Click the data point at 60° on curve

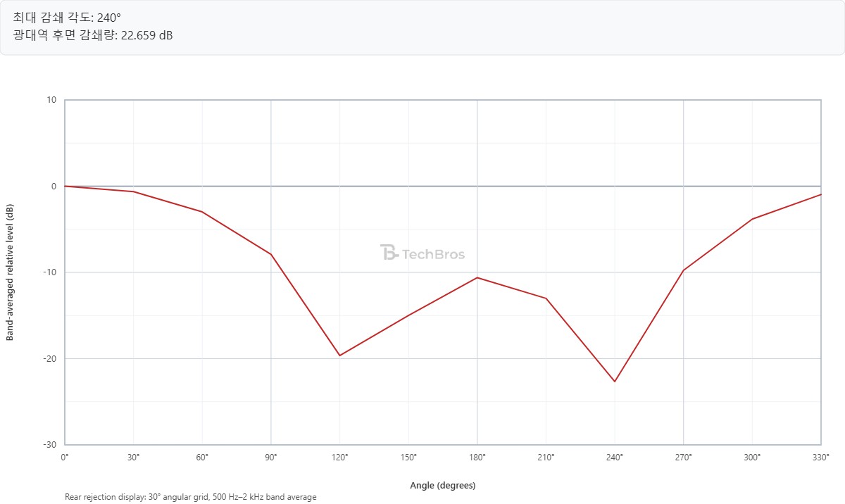[202, 212]
